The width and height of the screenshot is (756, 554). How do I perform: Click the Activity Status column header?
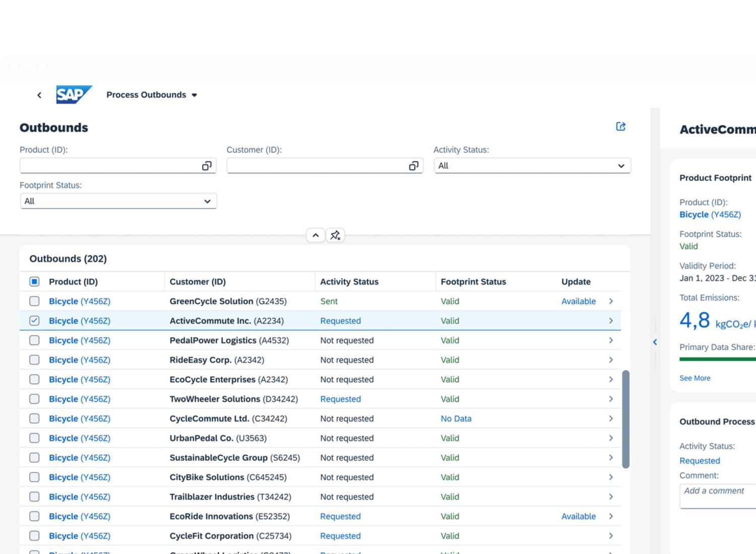pyautogui.click(x=349, y=282)
